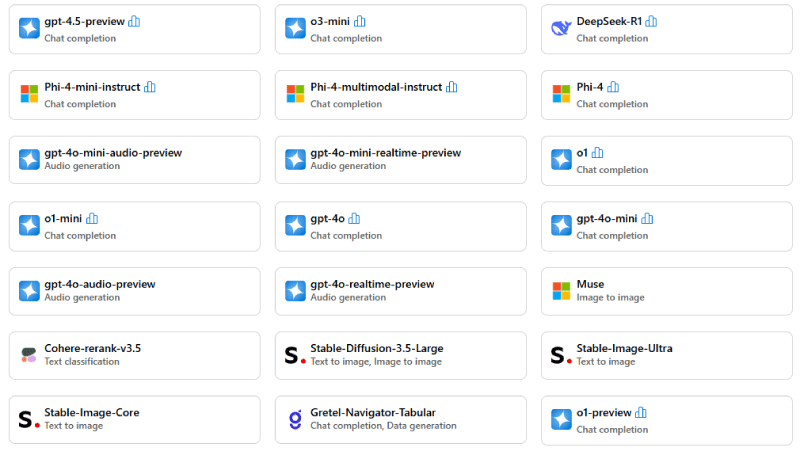
Task: Click the Gretel-Navigator-Tabular title
Action: (x=373, y=413)
